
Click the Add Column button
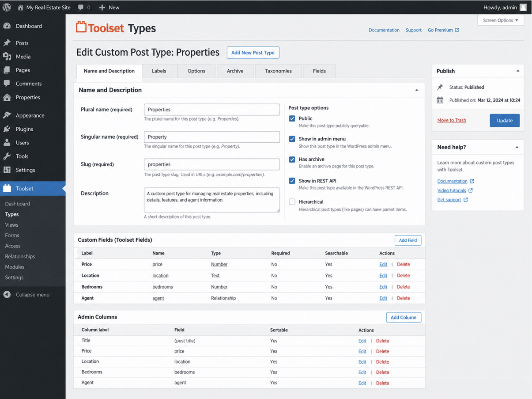(x=404, y=317)
